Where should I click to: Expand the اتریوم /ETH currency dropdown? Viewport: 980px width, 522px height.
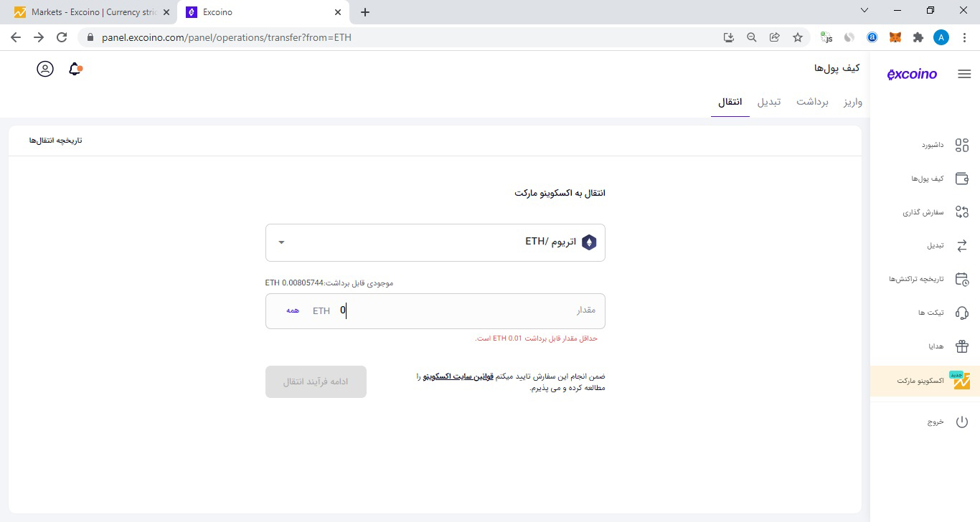[435, 242]
